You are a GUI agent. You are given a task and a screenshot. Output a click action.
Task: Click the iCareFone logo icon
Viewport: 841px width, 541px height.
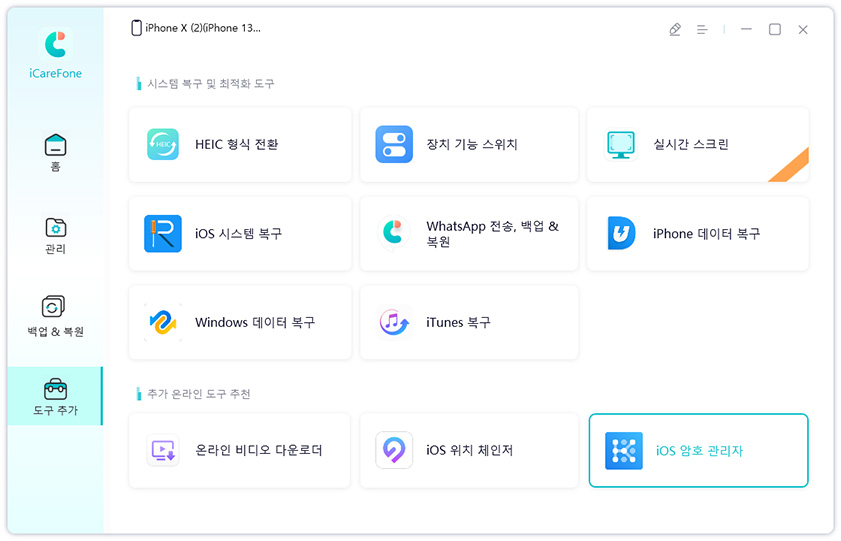coord(55,45)
